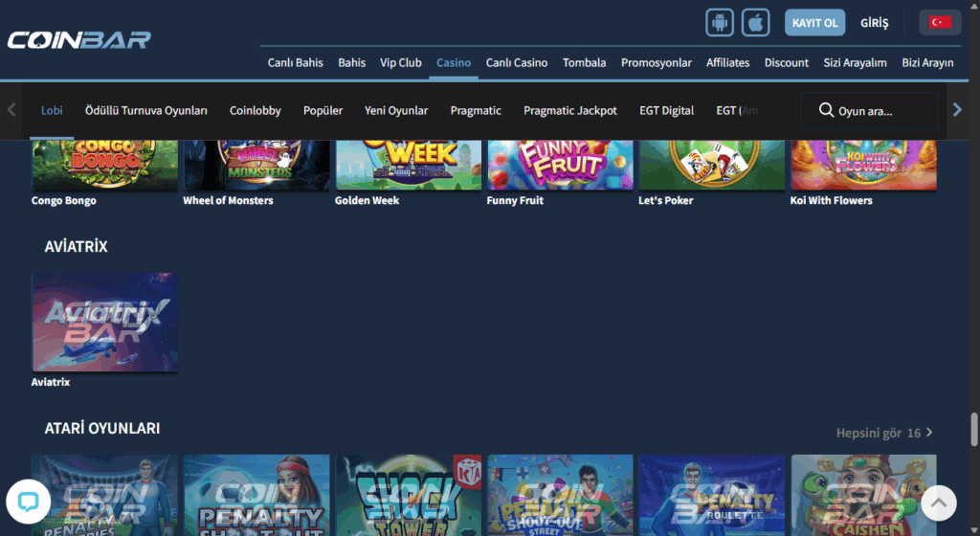The image size is (980, 536).
Task: Open the Congo Bongo game thumbnail
Action: 104,165
